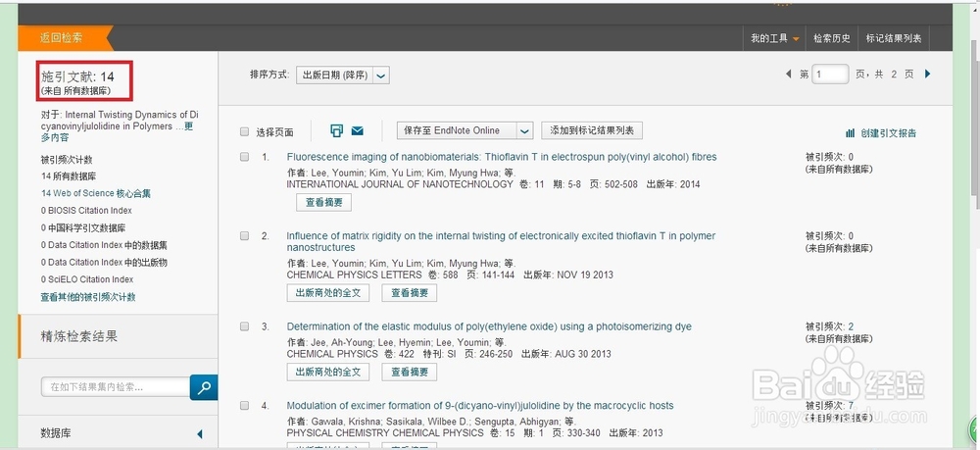Click 出版商处的全文 for elastic modulus article

click(328, 372)
